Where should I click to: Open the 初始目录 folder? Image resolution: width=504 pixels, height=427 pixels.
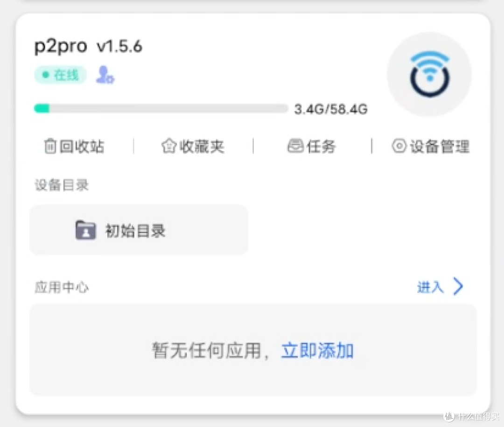139,230
